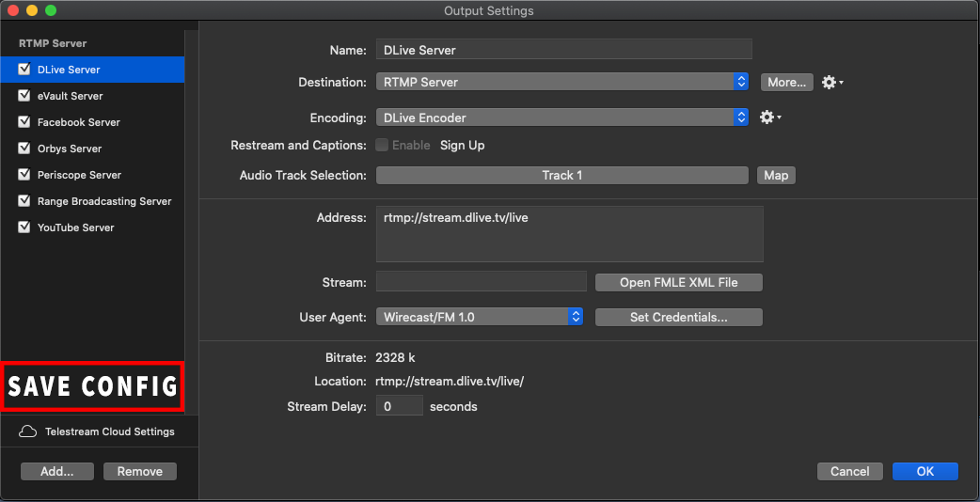Select Range Broadcasting Server entry
The image size is (980, 502).
click(x=92, y=201)
